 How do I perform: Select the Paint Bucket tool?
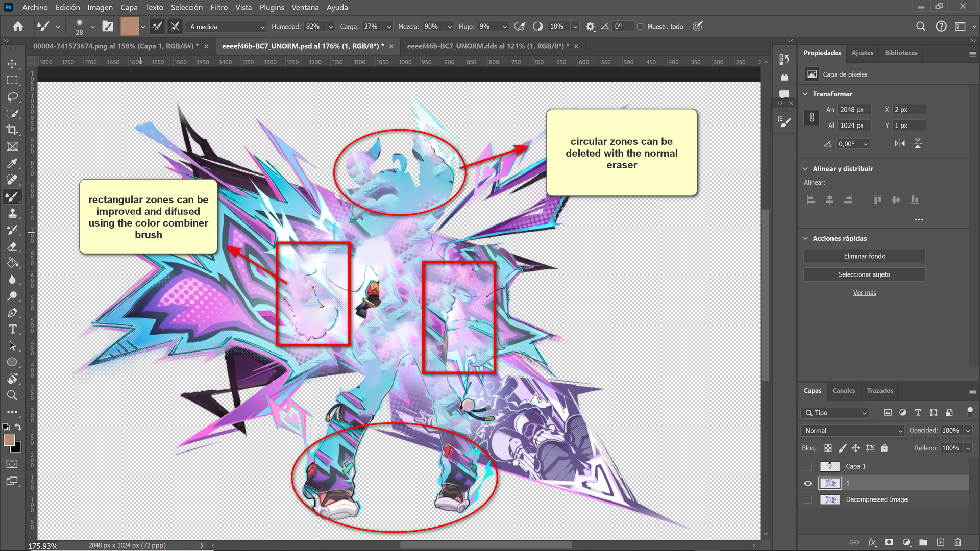click(12, 263)
